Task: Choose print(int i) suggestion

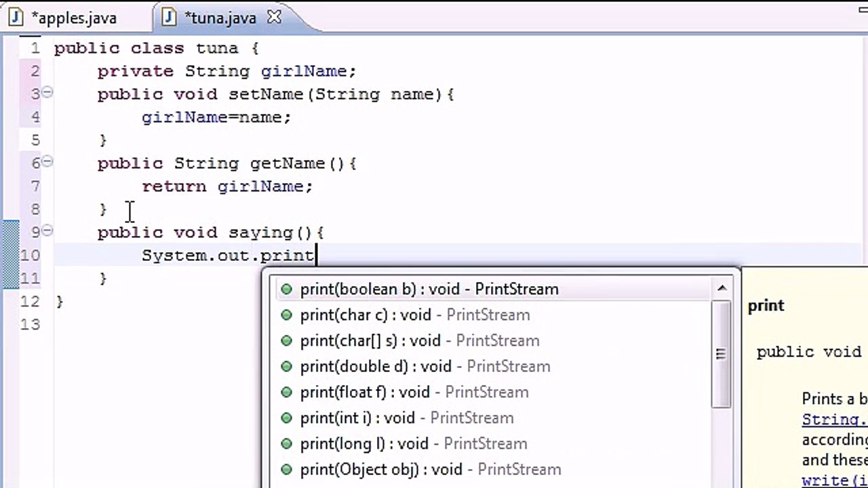Action: point(494,418)
